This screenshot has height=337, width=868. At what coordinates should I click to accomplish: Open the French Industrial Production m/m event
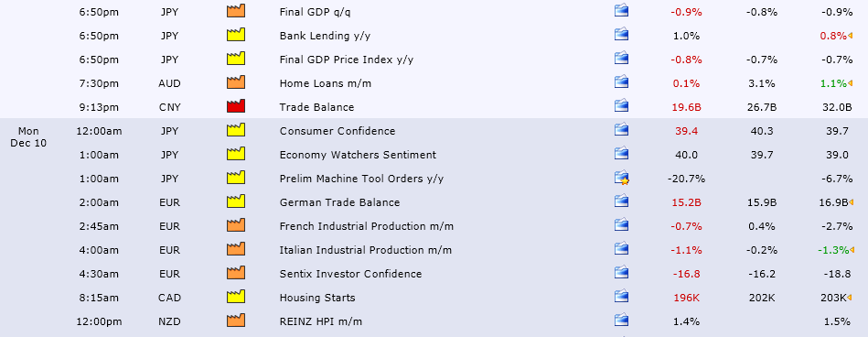[x=367, y=226]
